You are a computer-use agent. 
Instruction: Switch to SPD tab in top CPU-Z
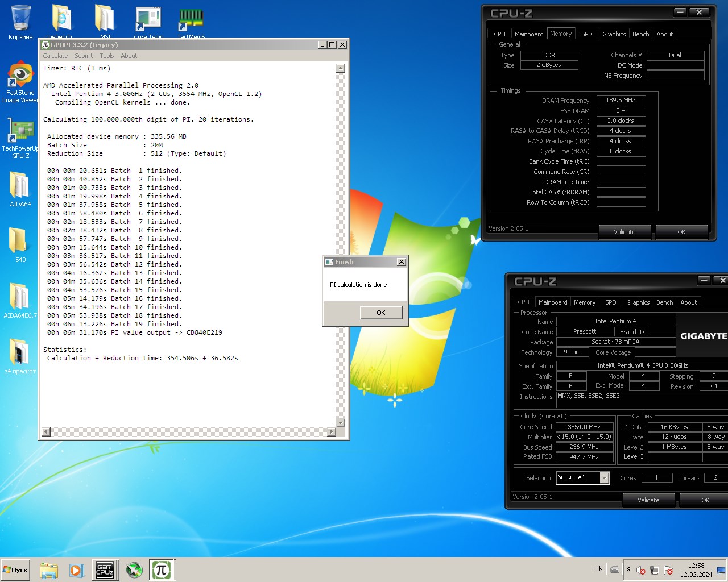pyautogui.click(x=587, y=34)
